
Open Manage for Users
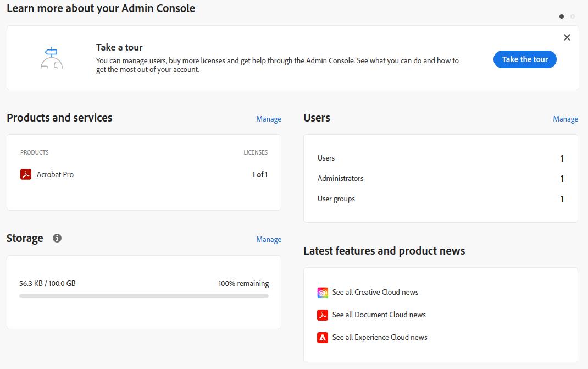(565, 119)
